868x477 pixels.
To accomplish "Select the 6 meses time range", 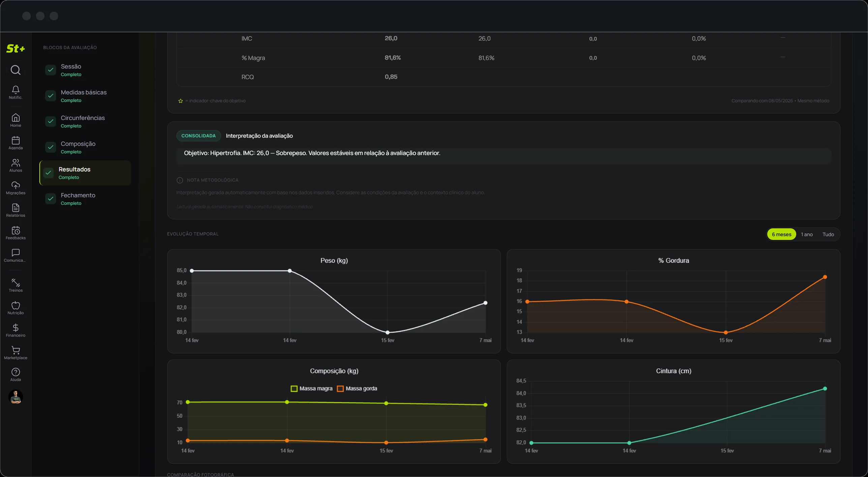I will (x=781, y=234).
